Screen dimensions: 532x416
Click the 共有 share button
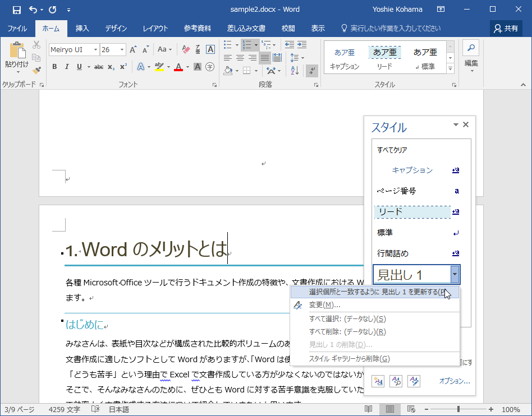point(506,29)
